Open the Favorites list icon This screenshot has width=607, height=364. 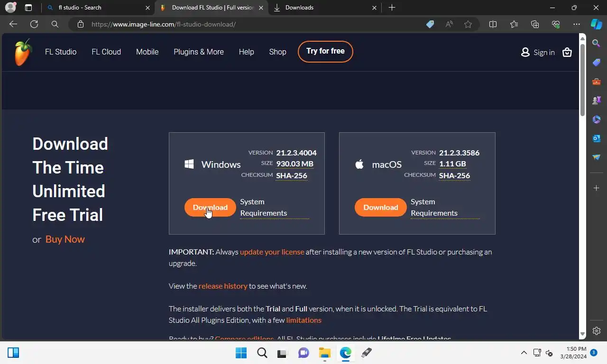(514, 24)
